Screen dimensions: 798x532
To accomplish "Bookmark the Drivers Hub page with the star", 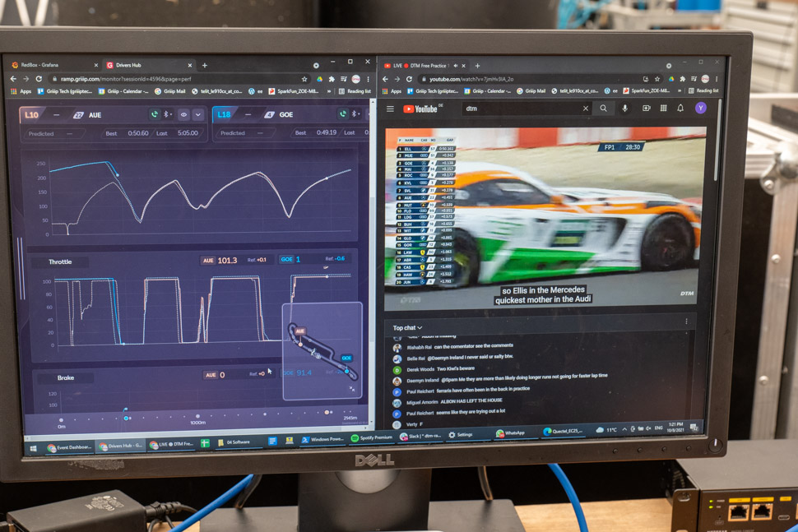I will pyautogui.click(x=304, y=79).
